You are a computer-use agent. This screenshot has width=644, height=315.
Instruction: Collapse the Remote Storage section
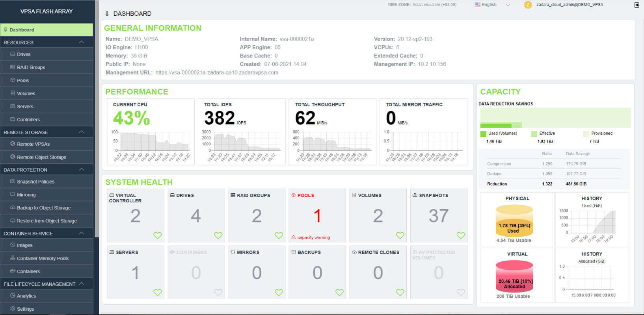(82, 132)
